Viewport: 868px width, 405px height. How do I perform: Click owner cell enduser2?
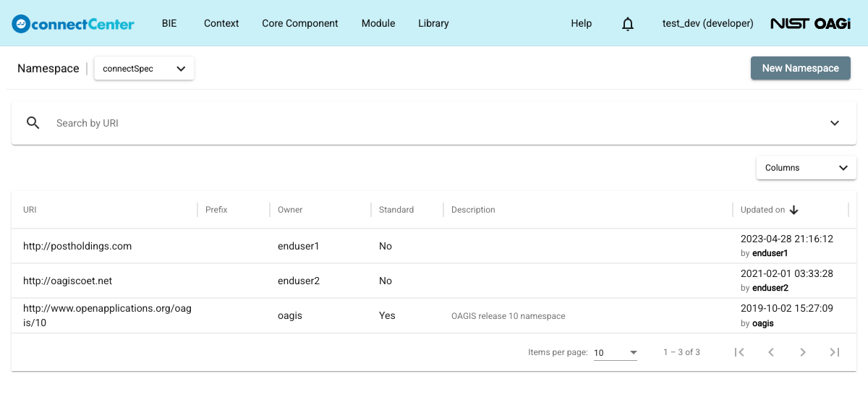pyautogui.click(x=299, y=281)
